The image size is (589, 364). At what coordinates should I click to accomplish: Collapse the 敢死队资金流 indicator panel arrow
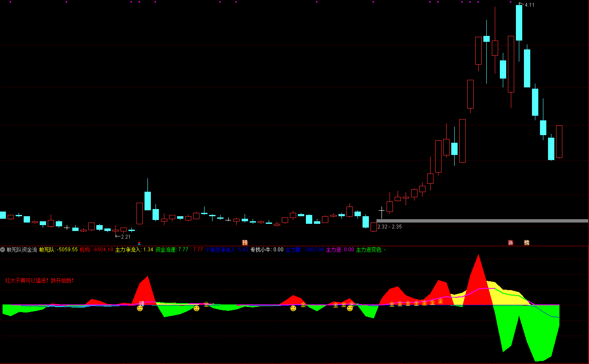[x=3, y=250]
